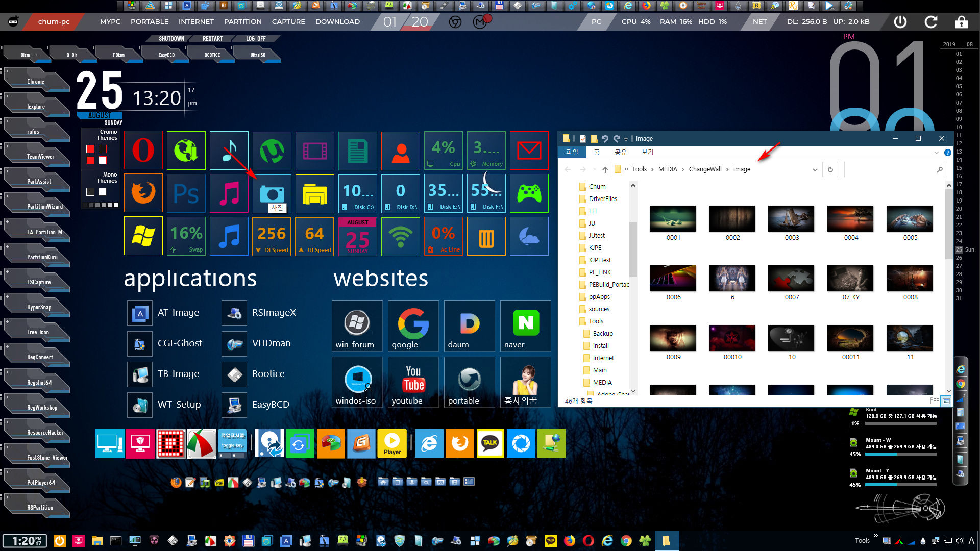980x551 pixels.
Task: Launch the uTorrent tile
Action: tap(272, 151)
